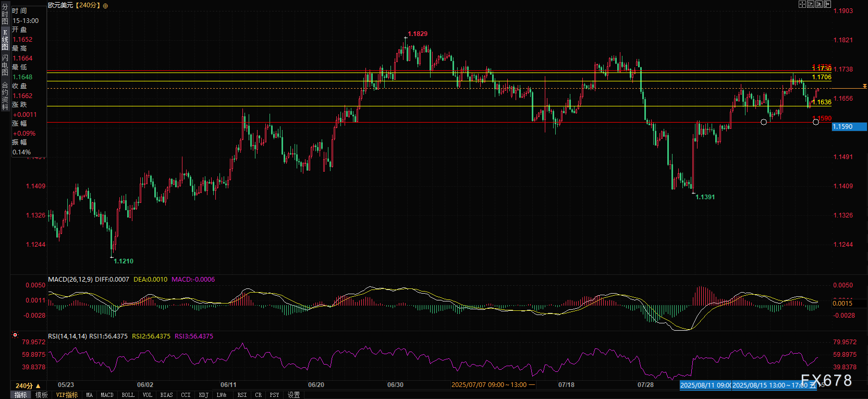The width and height of the screenshot is (868, 399).
Task: Select the 指标 tab at bottom left
Action: coord(21,395)
